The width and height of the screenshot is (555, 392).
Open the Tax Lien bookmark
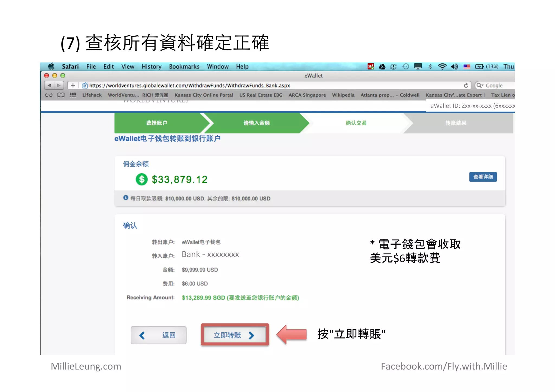coord(503,95)
